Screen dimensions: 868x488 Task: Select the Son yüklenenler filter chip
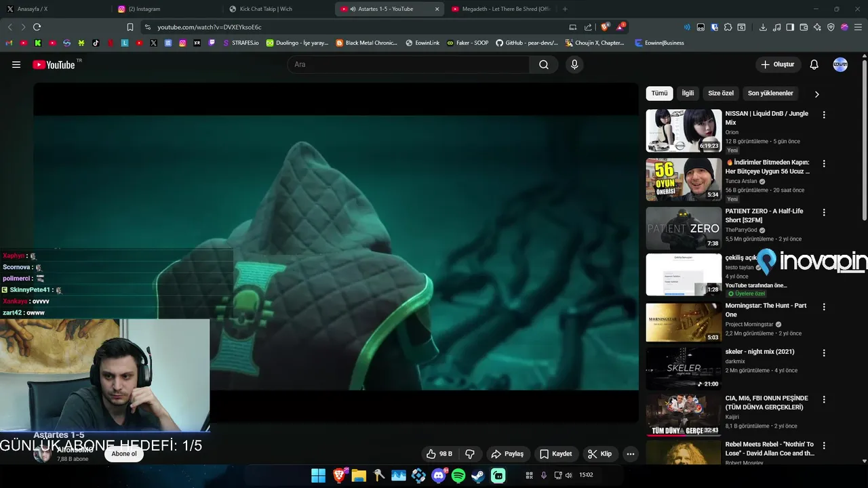[770, 94]
